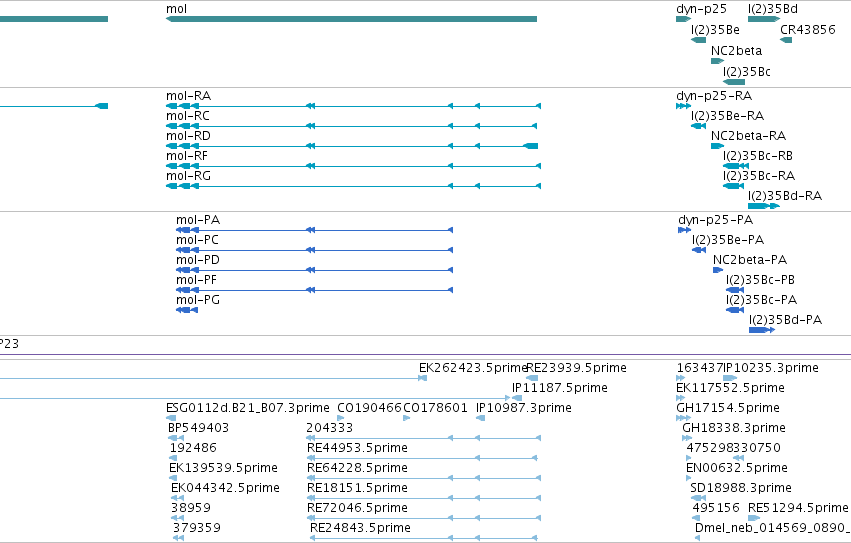The width and height of the screenshot is (851, 543).
Task: Select the mol-RF transcript label
Action: [x=187, y=156]
